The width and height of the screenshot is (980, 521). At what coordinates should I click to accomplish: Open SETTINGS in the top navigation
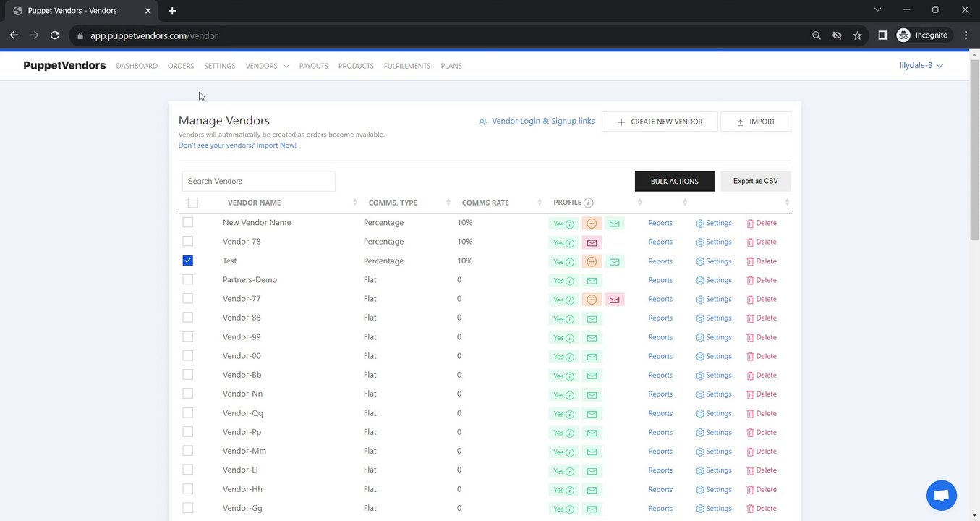click(x=220, y=66)
